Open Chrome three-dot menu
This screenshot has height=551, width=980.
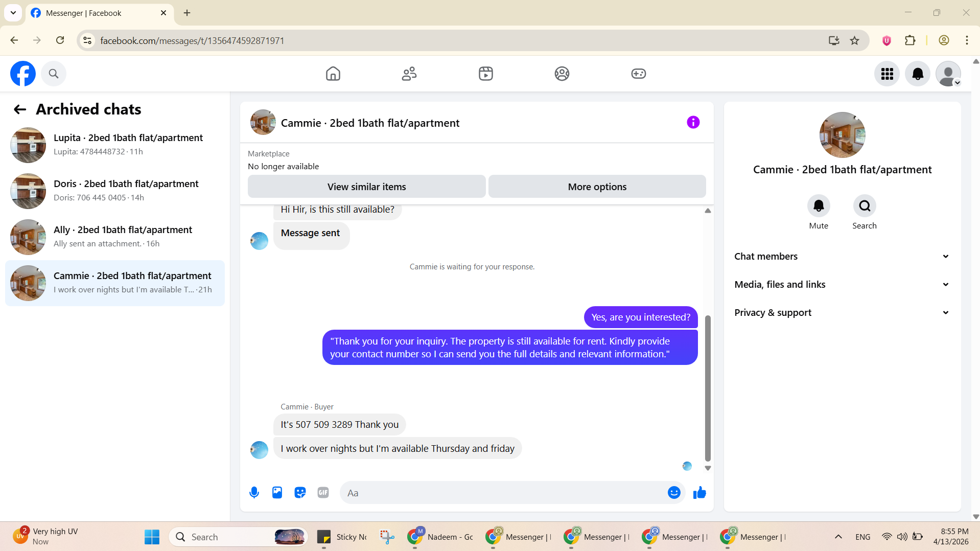click(967, 40)
